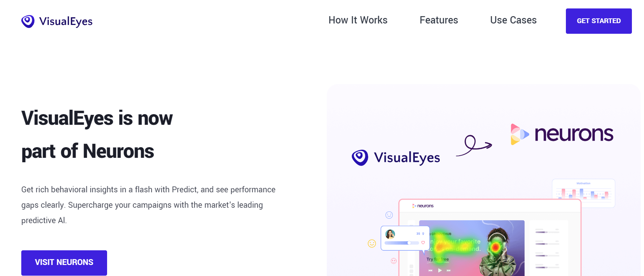This screenshot has width=644, height=276.
Task: Click the yellow smiley face icon
Action: [x=372, y=243]
